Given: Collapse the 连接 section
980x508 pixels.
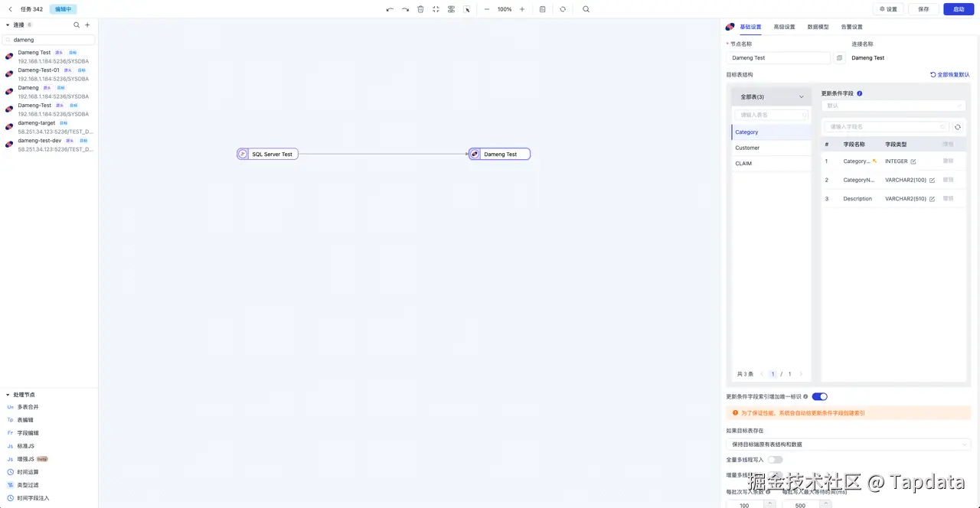Looking at the screenshot, I should 8,25.
